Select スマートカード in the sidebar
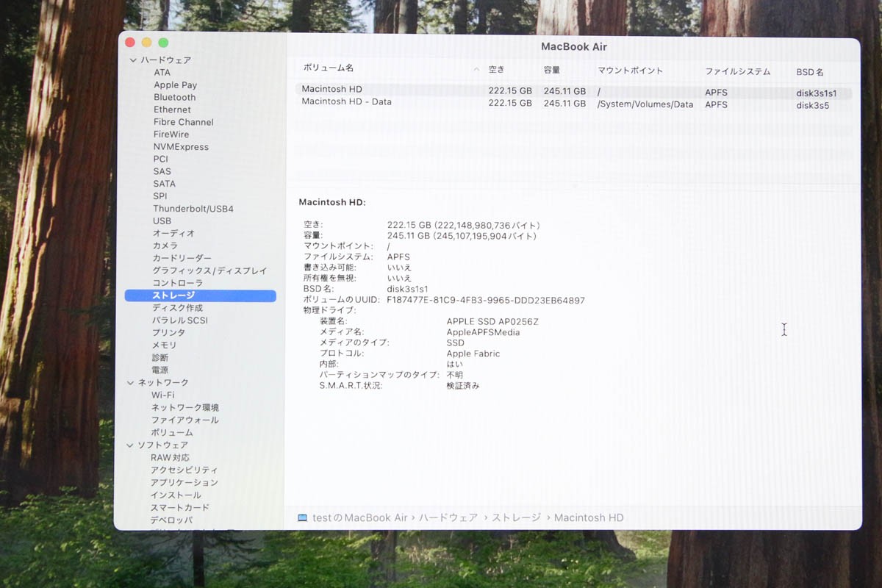Viewport: 882px width, 588px height. (179, 507)
